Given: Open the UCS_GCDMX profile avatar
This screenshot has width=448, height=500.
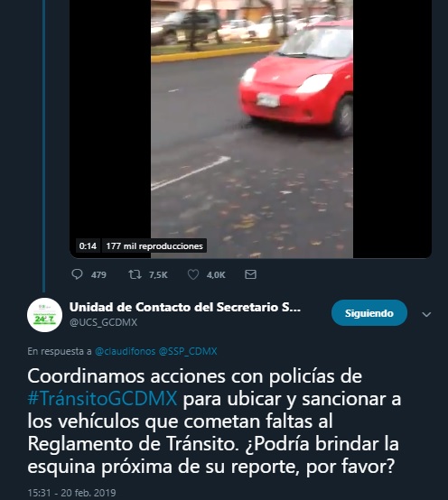Looking at the screenshot, I should (44, 315).
